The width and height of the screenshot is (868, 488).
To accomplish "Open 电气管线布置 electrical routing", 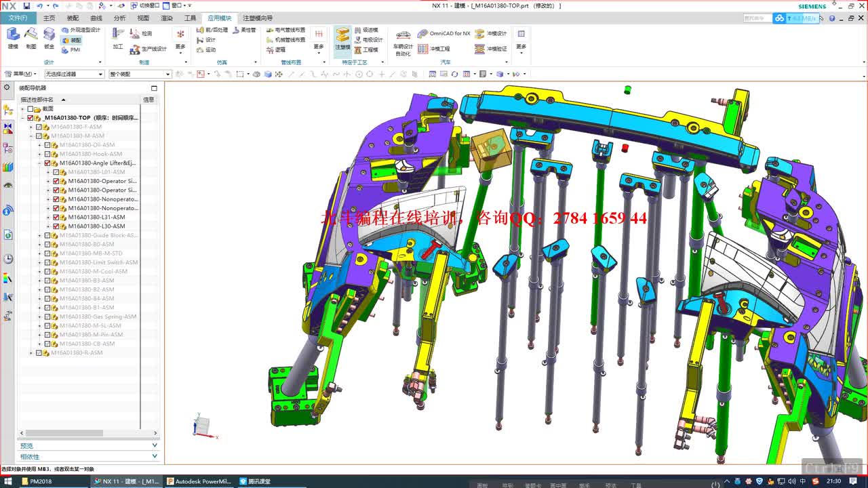I will coord(285,30).
